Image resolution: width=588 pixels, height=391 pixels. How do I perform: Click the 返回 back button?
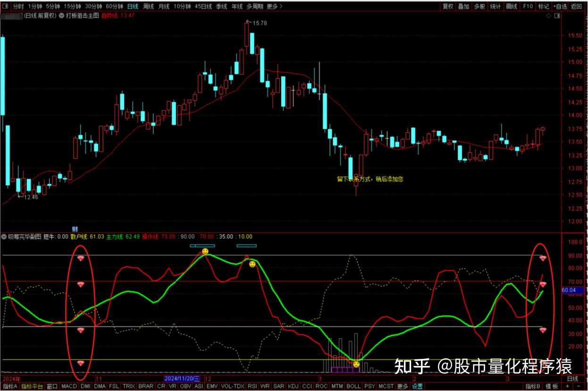coord(577,7)
